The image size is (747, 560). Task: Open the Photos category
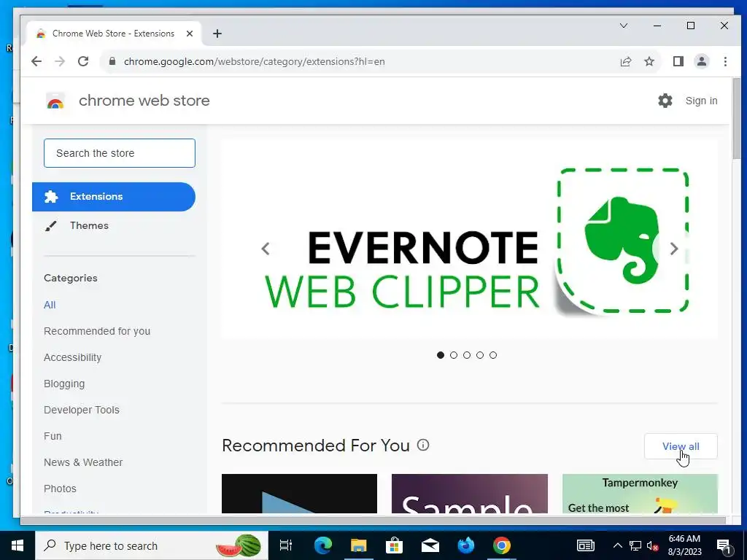[x=60, y=488]
